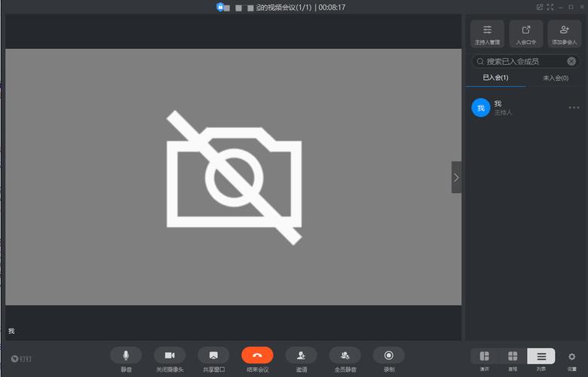Click the search joined members field

pyautogui.click(x=520, y=61)
